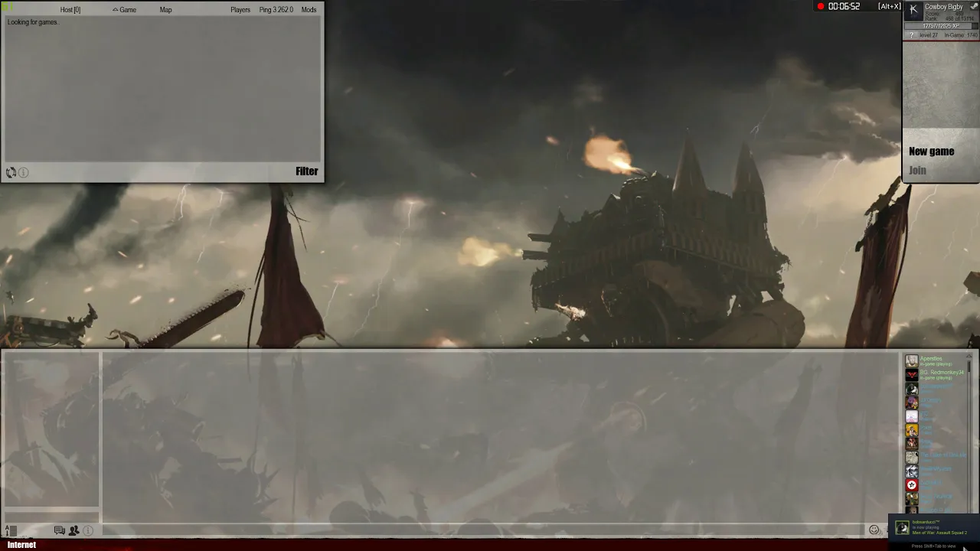Open the Filter options
980x551 pixels.
[307, 171]
